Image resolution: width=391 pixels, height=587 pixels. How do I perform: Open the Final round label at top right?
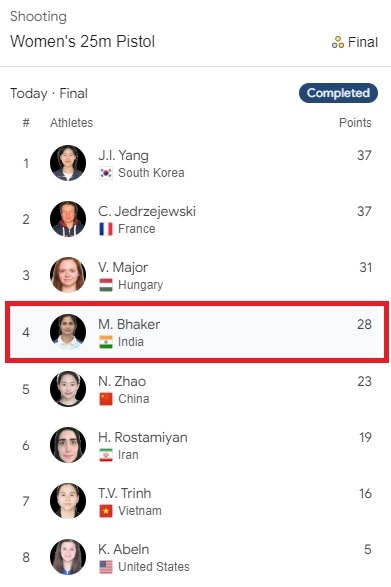[363, 42]
